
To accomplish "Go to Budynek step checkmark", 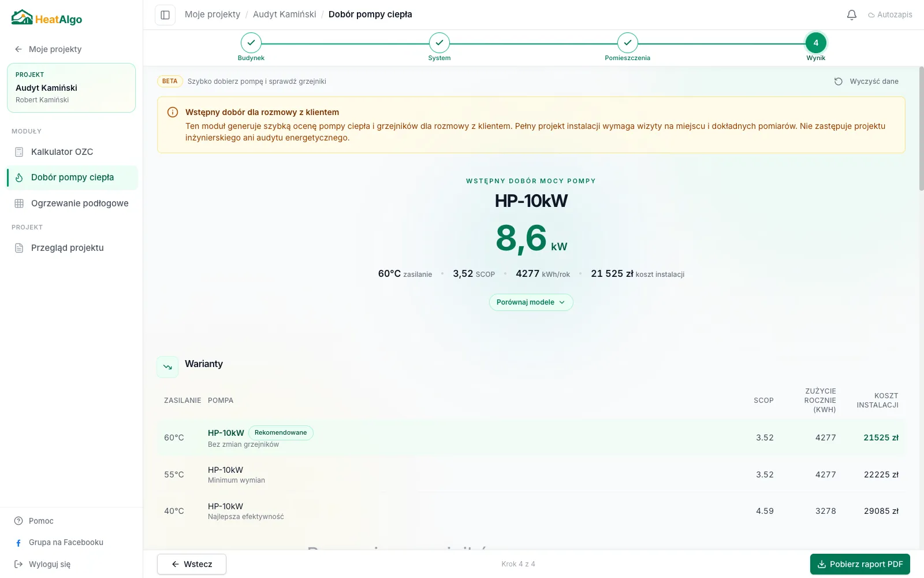I will coord(251,43).
